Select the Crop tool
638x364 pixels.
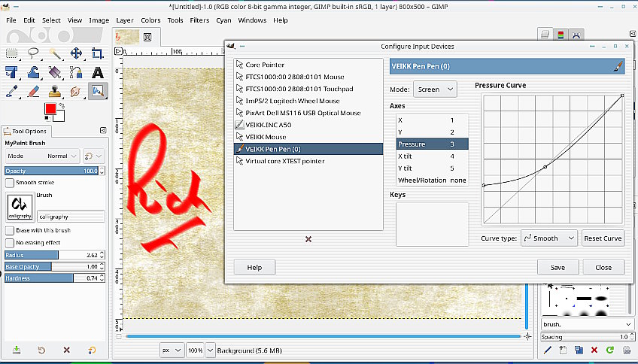[x=98, y=53]
